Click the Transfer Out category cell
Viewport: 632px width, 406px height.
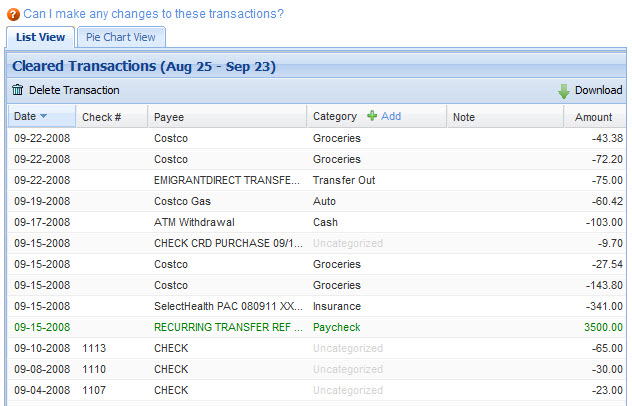[x=344, y=180]
